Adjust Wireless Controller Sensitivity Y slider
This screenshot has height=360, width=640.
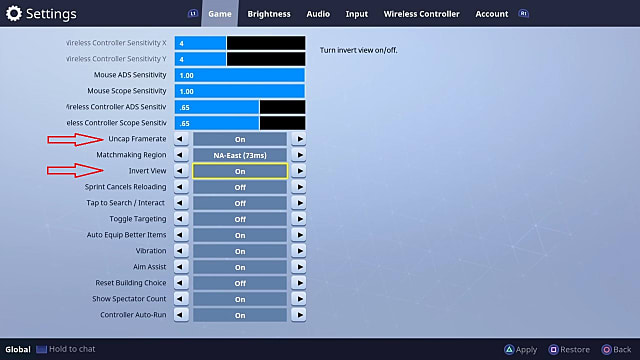pos(240,59)
